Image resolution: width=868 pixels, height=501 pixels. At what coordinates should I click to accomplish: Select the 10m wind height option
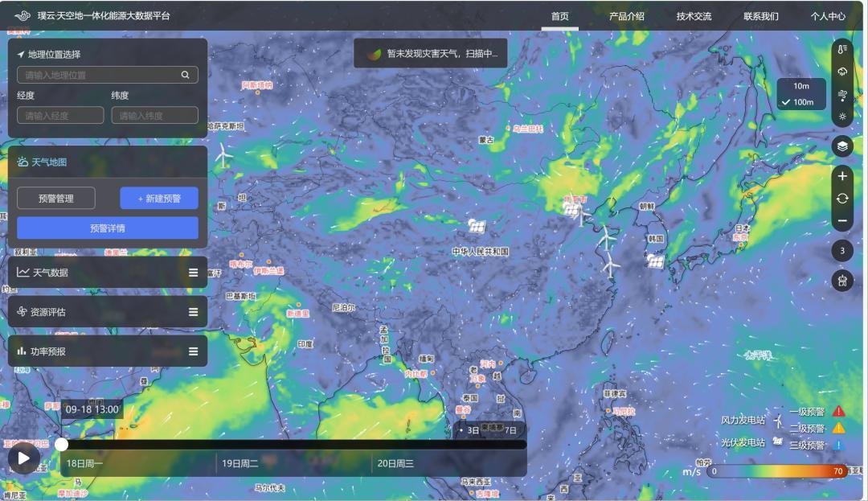[x=801, y=86]
